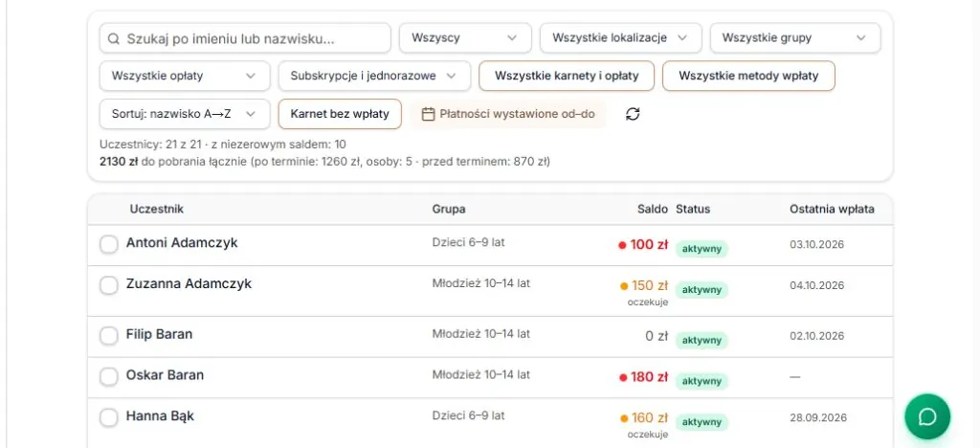Select Filip Baran's row checkbox
The width and height of the screenshot is (980, 448).
tap(109, 336)
